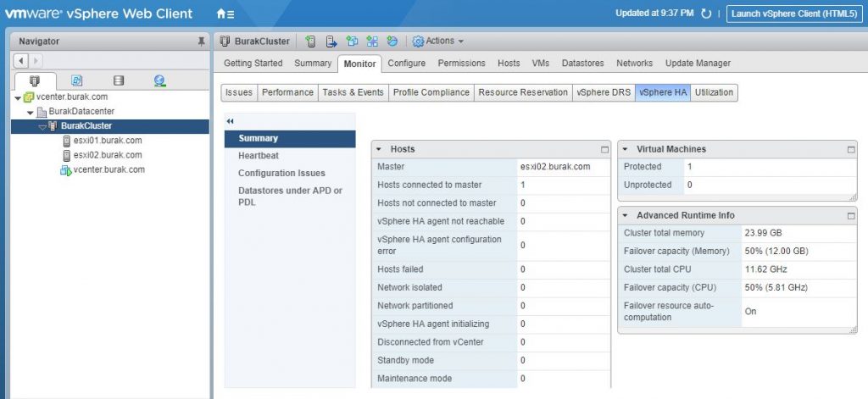Open the Monitor tab
This screenshot has height=399, width=868.
point(359,64)
